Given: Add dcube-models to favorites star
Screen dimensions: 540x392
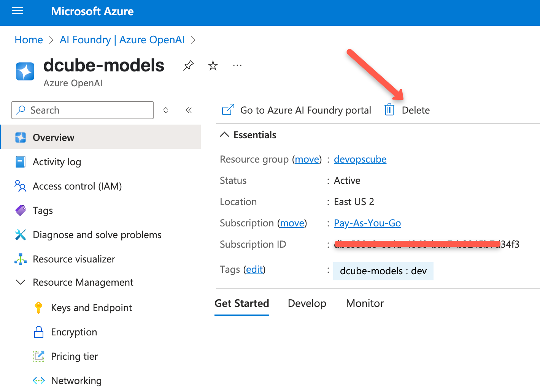Looking at the screenshot, I should 213,66.
